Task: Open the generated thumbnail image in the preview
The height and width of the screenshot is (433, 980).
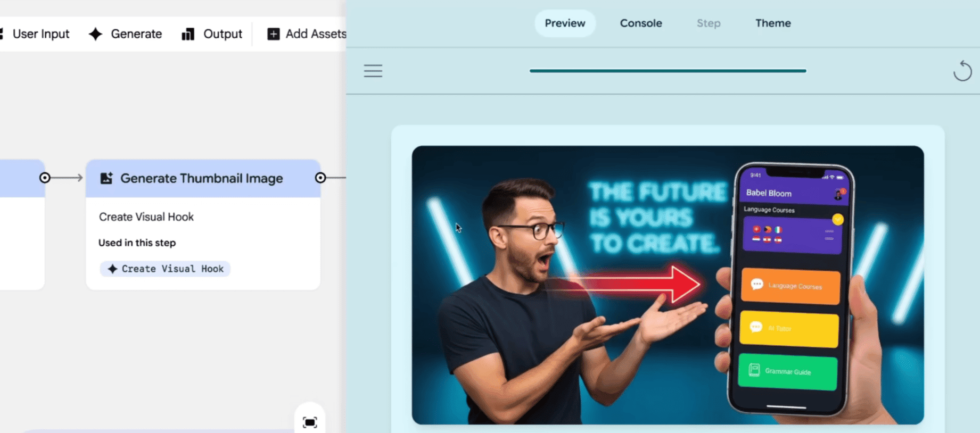Action: [668, 285]
